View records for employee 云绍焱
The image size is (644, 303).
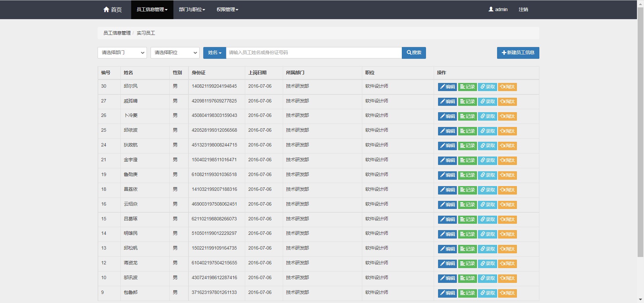pyautogui.click(x=467, y=205)
